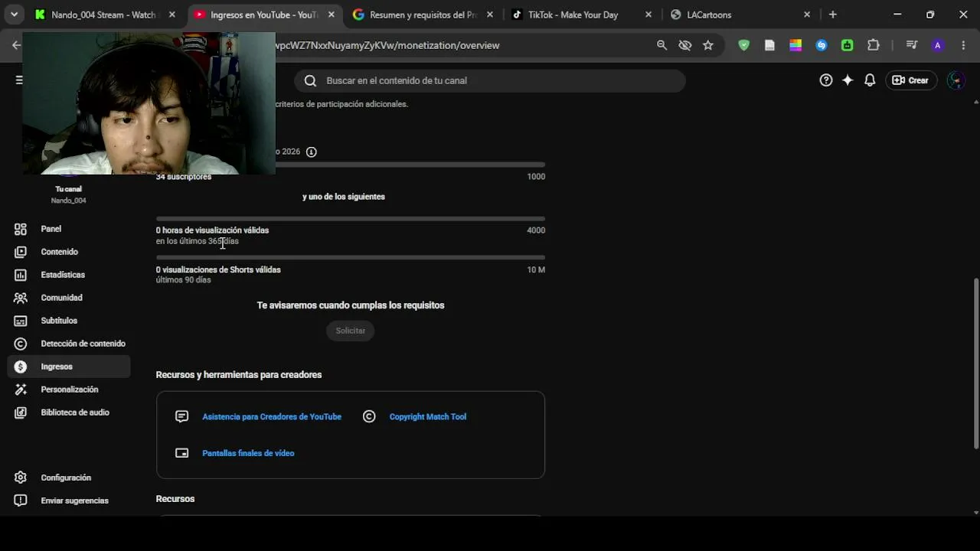Click the webcam video overlay

pos(149,103)
